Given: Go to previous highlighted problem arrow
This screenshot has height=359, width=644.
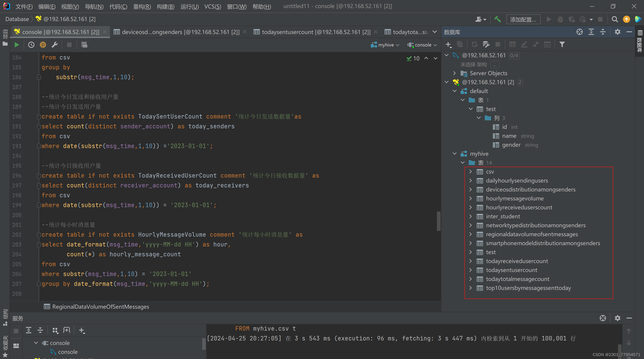Looking at the screenshot, I should [x=426, y=58].
